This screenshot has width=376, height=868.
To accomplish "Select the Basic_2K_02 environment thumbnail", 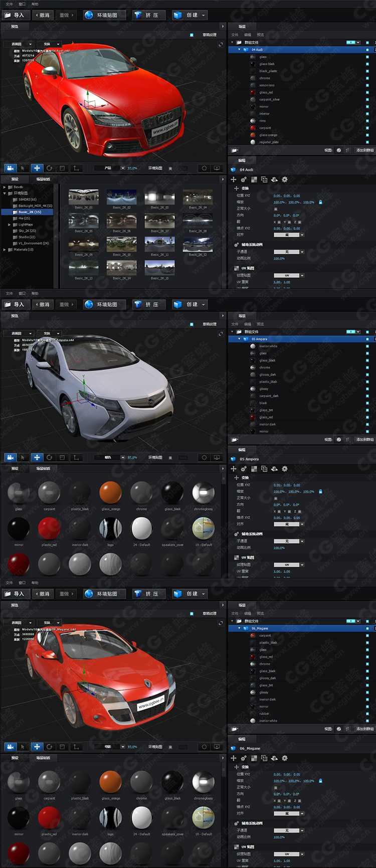I will (121, 197).
